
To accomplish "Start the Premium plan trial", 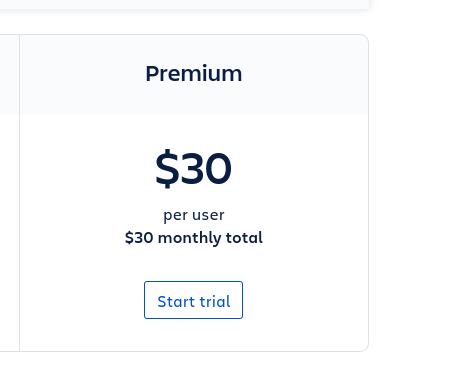I will 193,300.
